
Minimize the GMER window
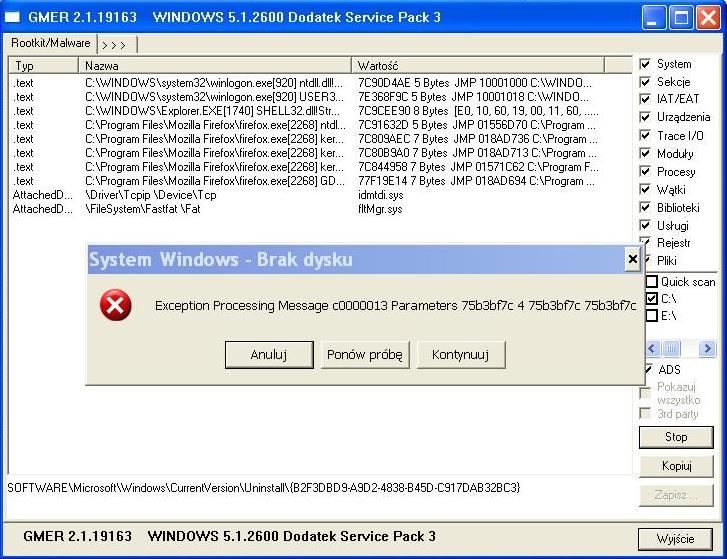coord(653,18)
